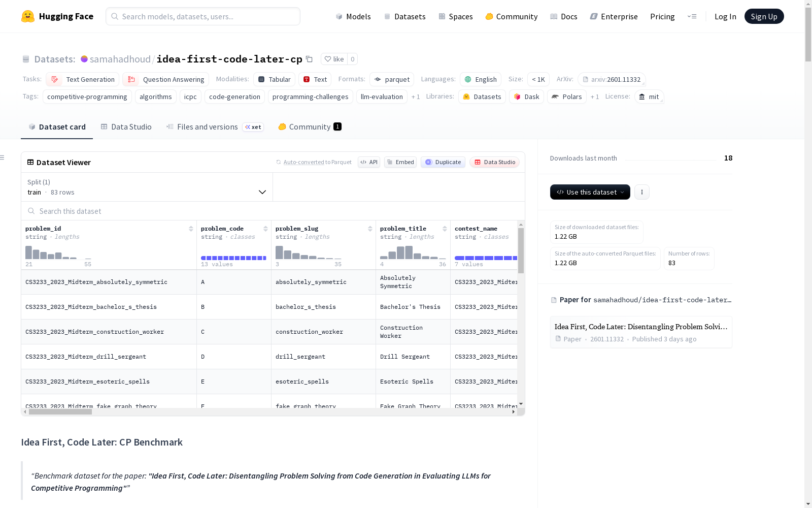Open Data Studio from the viewer header
This screenshot has height=508, width=812.
click(x=495, y=162)
